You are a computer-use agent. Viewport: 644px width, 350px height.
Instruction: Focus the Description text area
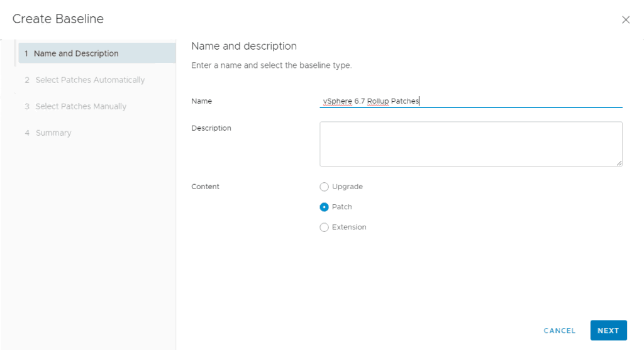470,144
